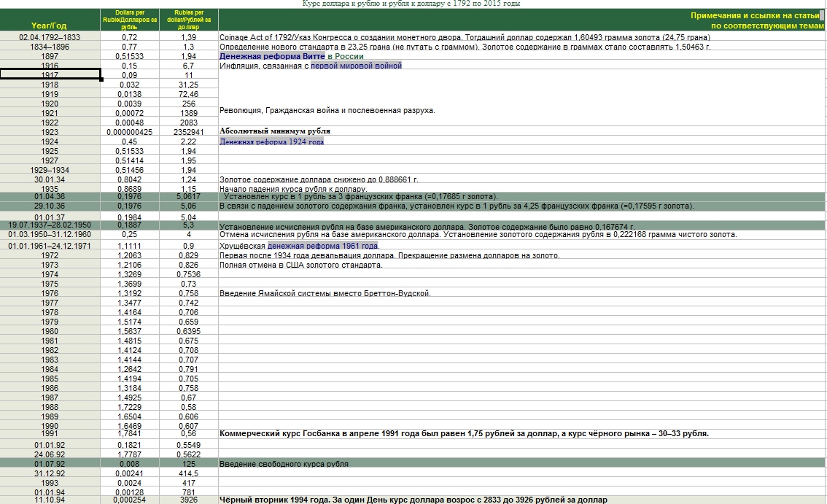The height and width of the screenshot is (504, 827).
Task: Select the year cell 1923
Action: pyautogui.click(x=50, y=132)
